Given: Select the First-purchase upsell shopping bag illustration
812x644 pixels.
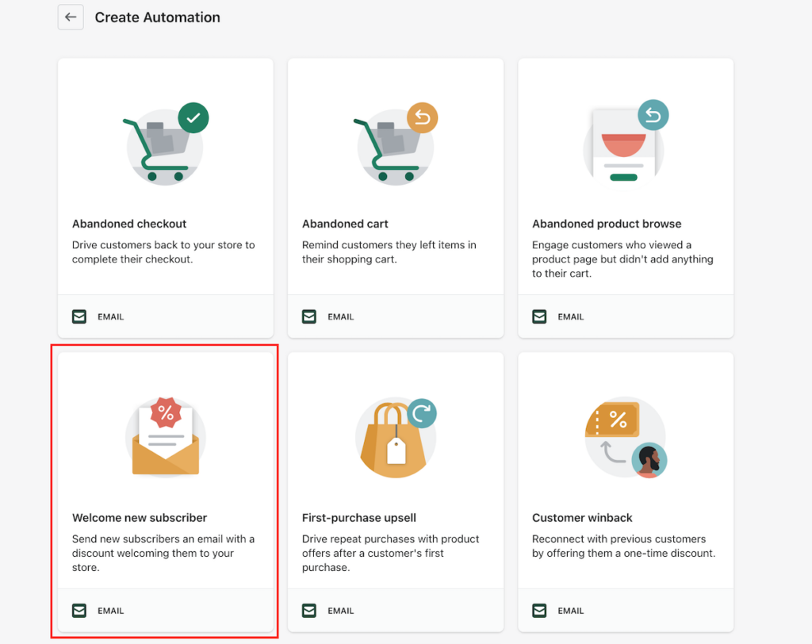Looking at the screenshot, I should (396, 438).
